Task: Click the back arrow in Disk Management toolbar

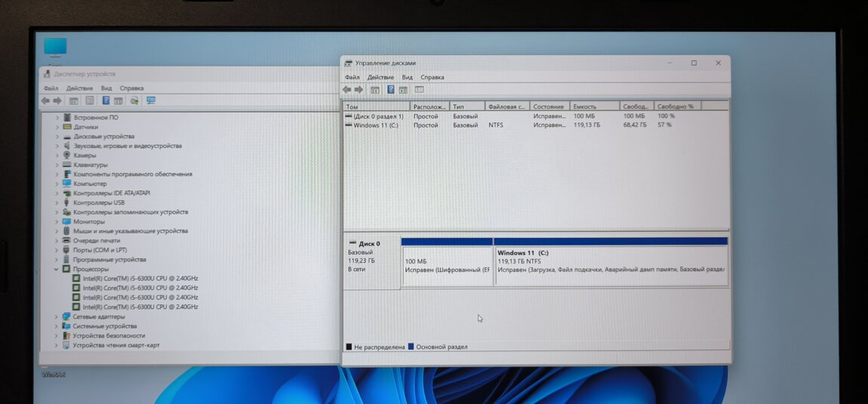Action: coord(347,90)
